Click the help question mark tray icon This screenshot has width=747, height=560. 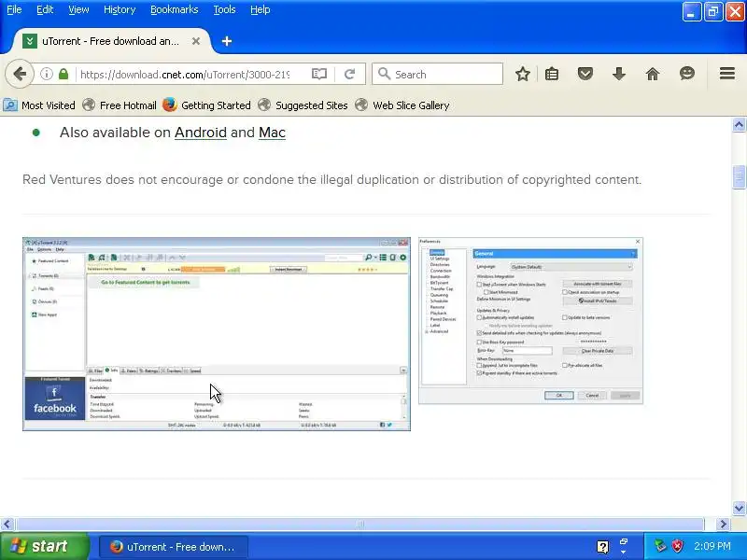[602, 547]
